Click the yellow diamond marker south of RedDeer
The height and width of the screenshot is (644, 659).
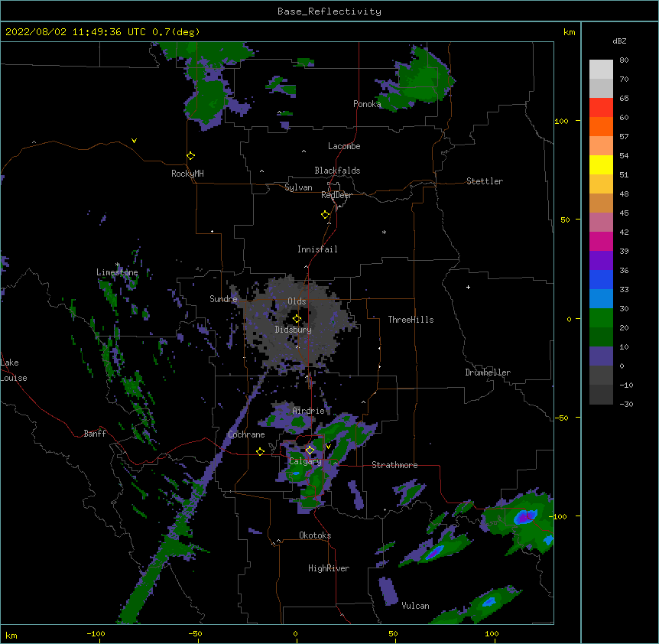[x=325, y=215]
